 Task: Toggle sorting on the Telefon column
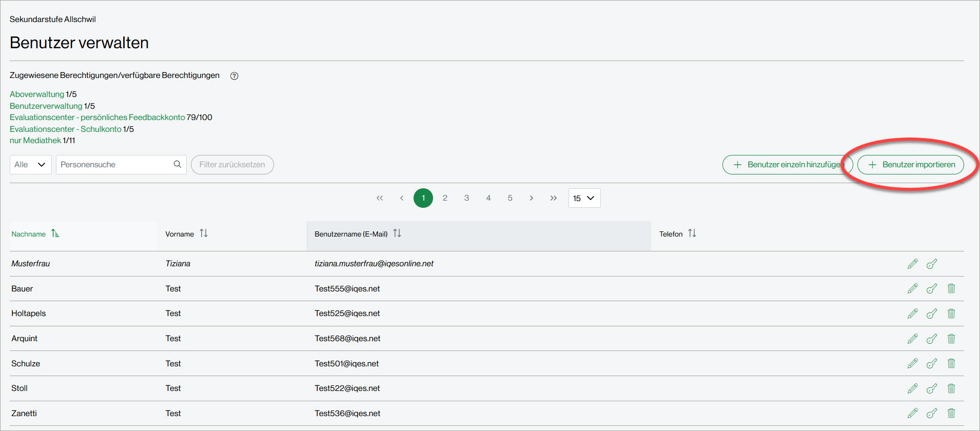[692, 233]
